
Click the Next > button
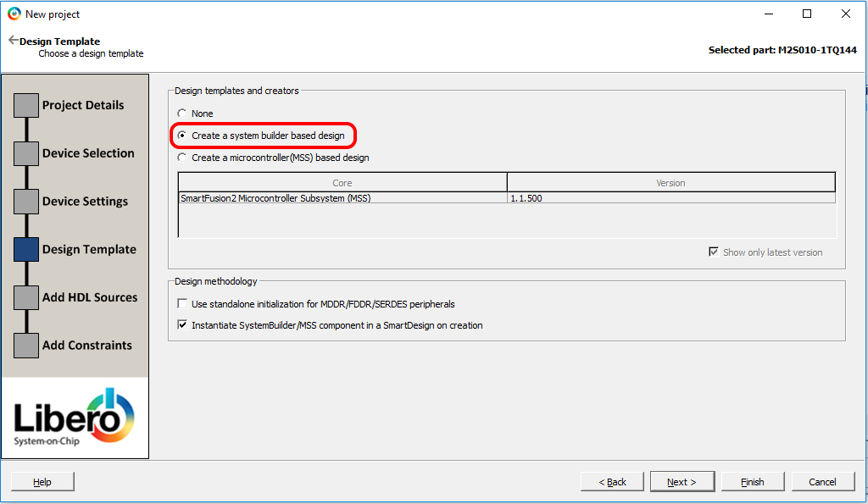pos(682,482)
